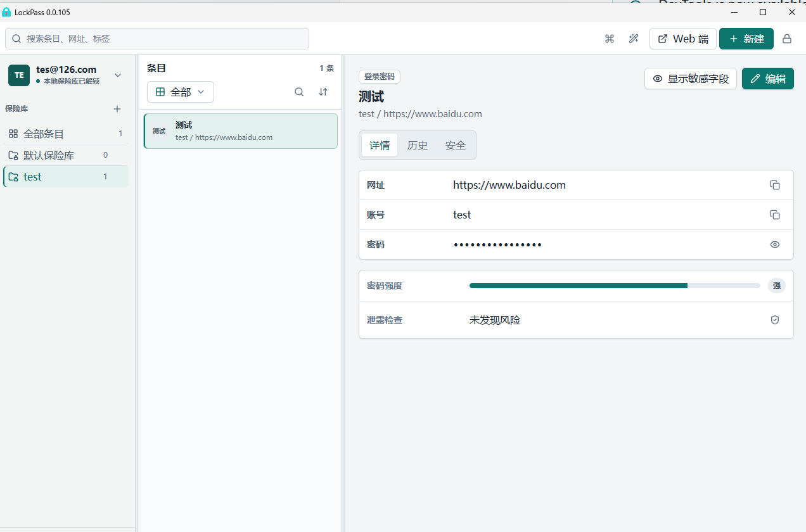Image resolution: width=806 pixels, height=532 pixels.
Task: Copy the URL https://www.baidu.com
Action: 775,185
